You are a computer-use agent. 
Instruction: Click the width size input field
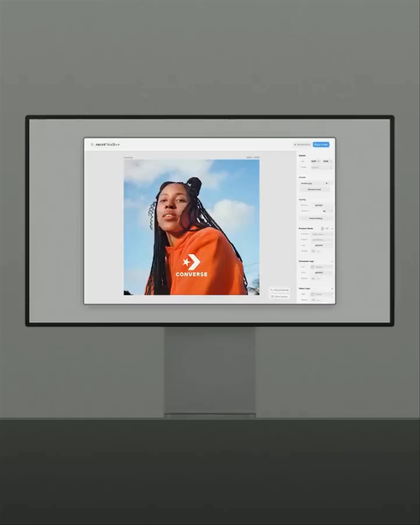coord(314,161)
